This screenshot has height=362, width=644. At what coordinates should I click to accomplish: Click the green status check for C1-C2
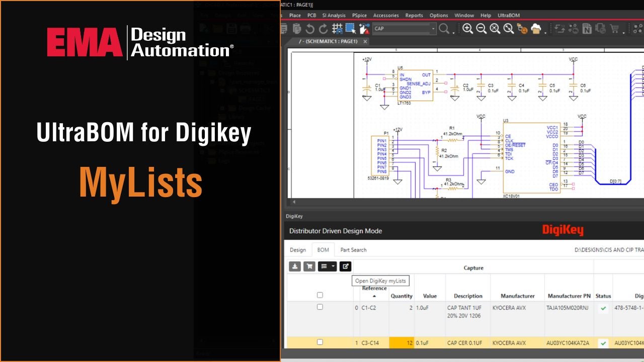(x=603, y=309)
